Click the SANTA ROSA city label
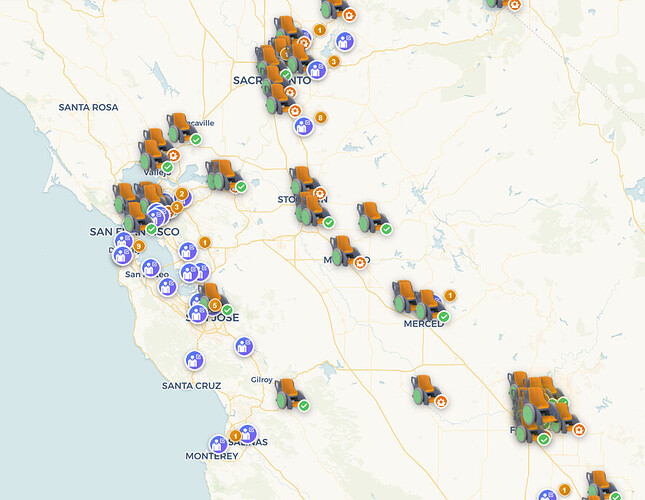This screenshot has height=500, width=645. (x=88, y=107)
